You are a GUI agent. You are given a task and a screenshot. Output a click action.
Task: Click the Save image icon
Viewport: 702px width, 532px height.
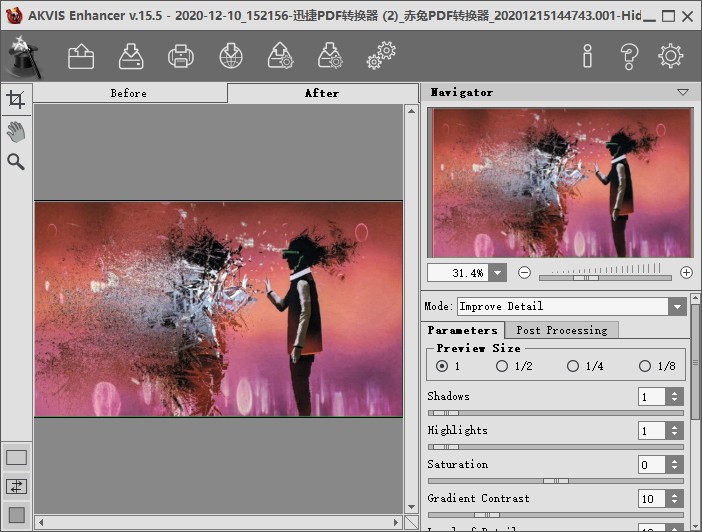click(x=131, y=56)
